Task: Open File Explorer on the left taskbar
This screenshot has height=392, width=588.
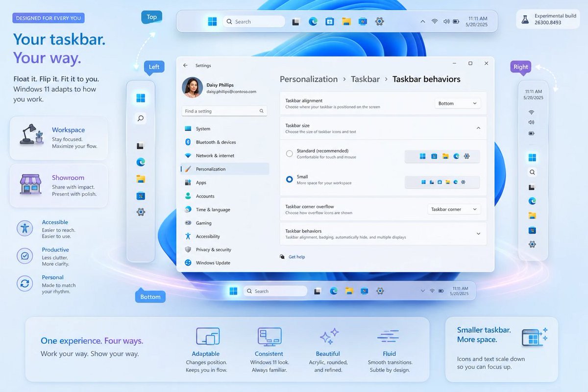Action: (141, 178)
